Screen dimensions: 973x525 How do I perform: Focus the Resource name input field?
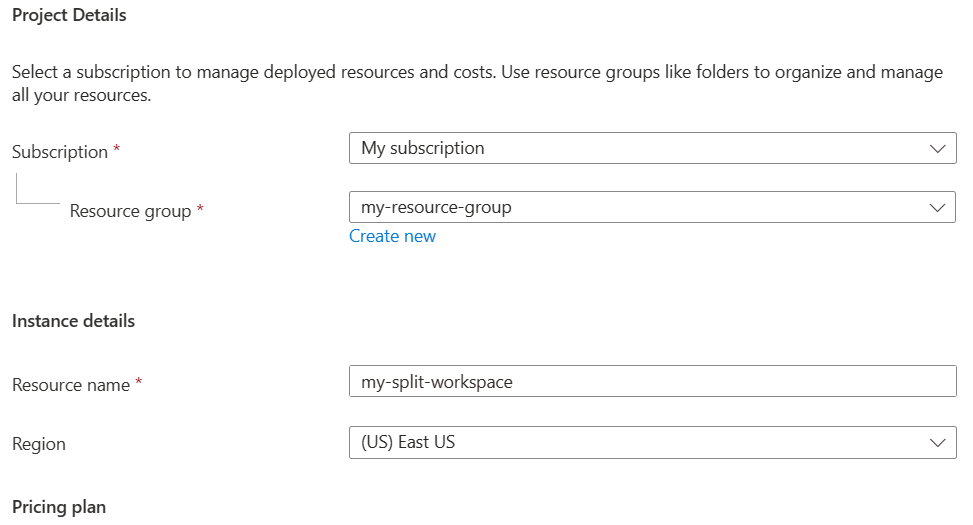point(652,381)
